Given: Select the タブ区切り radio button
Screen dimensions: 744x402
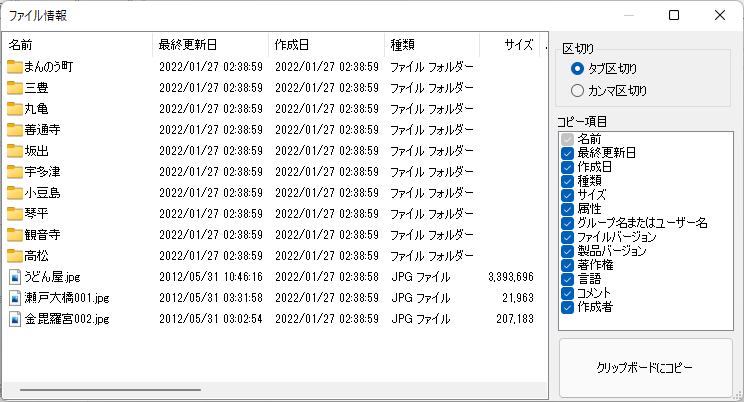Looking at the screenshot, I should 577,69.
